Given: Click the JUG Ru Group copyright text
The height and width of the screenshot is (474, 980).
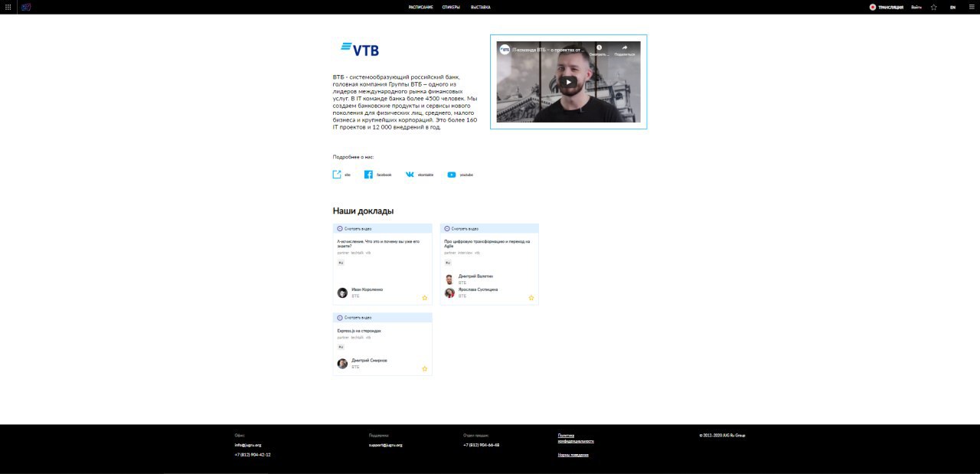Looking at the screenshot, I should [x=722, y=435].
